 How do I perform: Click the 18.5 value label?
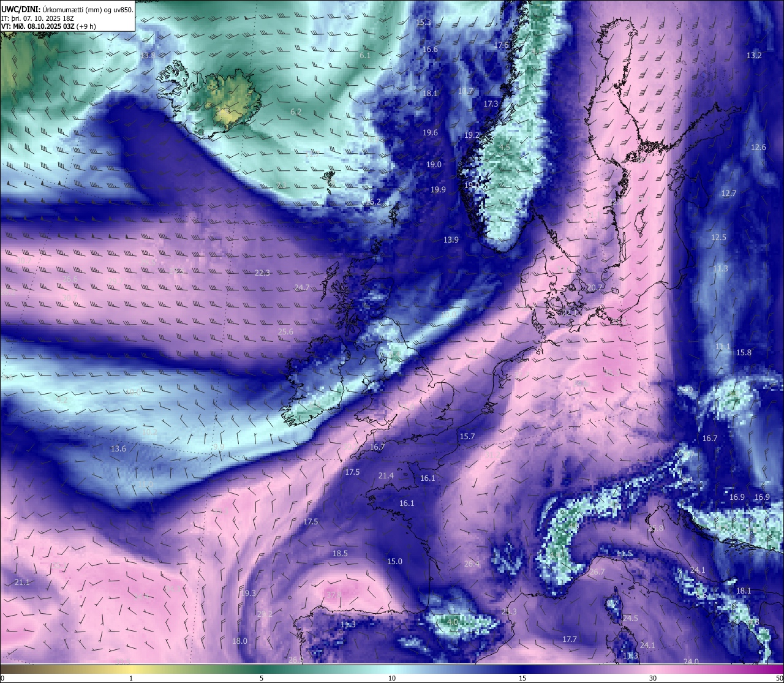tap(340, 554)
